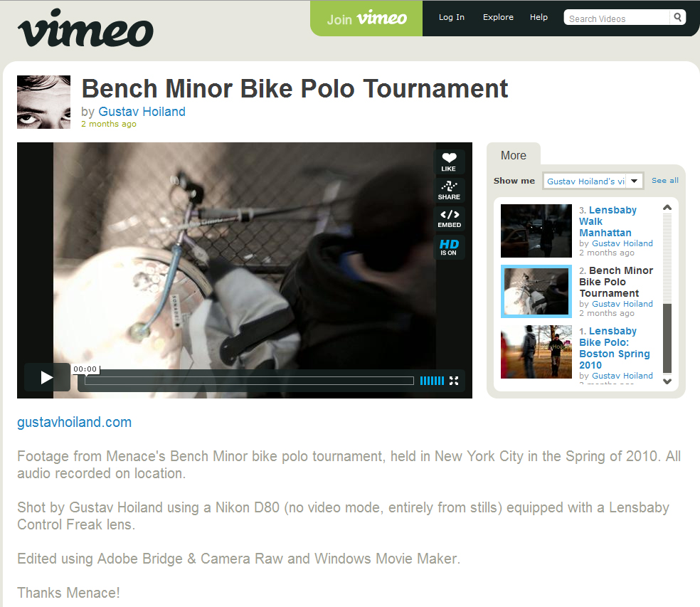Enter fullscreen with the expand icon

tap(454, 381)
